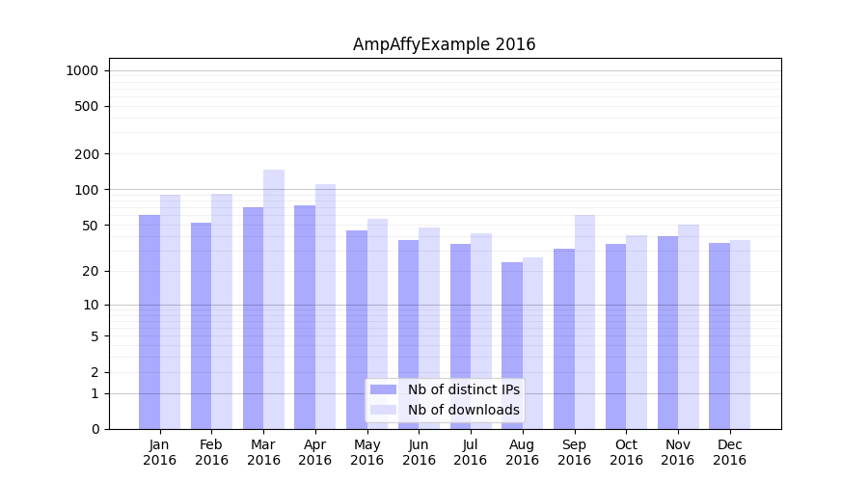Click the Jun 2016 x-axis label
The width and height of the screenshot is (868, 482).
pos(419,452)
